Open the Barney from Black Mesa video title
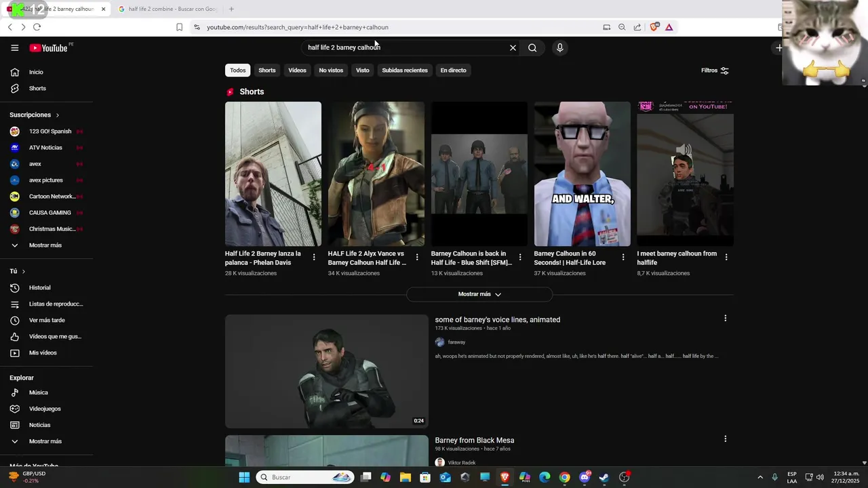This screenshot has width=868, height=488. click(475, 441)
